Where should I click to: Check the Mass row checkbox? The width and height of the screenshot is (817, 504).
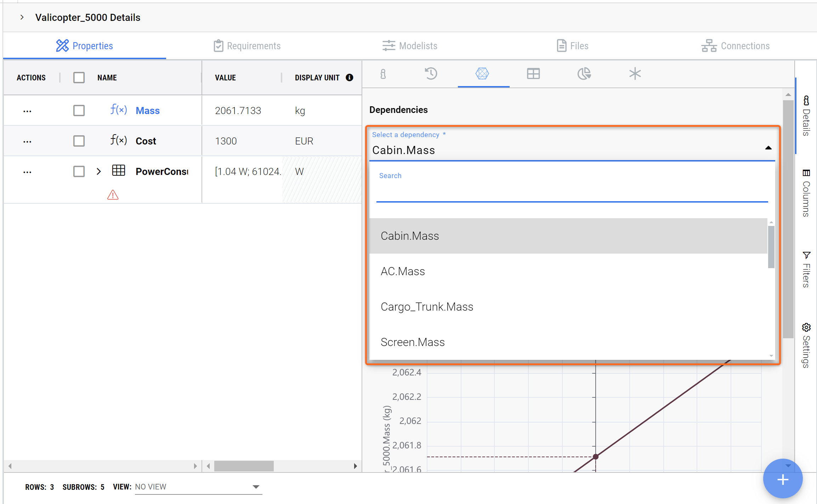79,111
